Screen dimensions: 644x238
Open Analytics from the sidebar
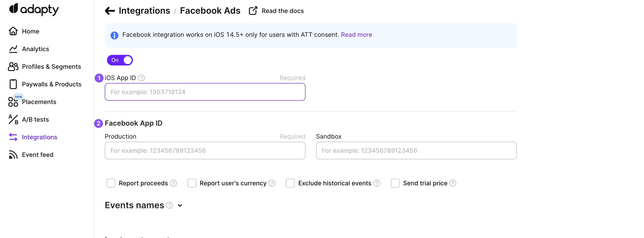[x=35, y=49]
